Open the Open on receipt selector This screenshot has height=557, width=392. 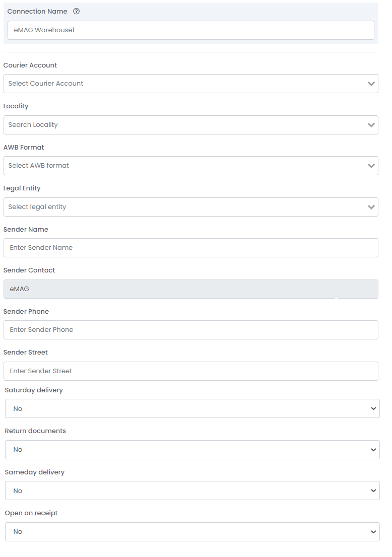(x=192, y=532)
